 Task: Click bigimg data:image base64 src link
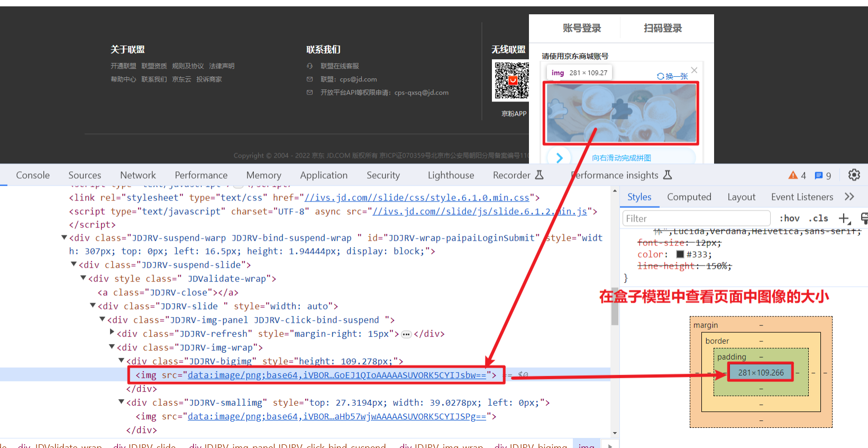click(x=337, y=375)
